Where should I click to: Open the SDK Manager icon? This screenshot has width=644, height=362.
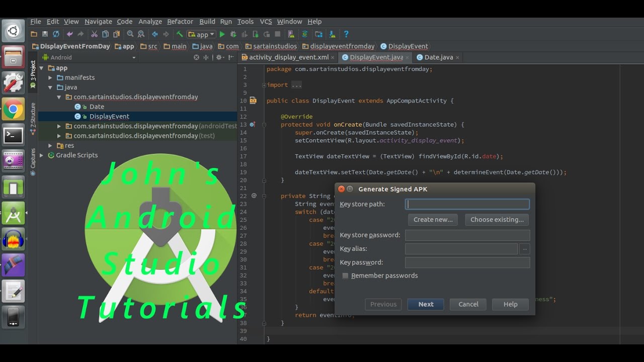pos(332,34)
